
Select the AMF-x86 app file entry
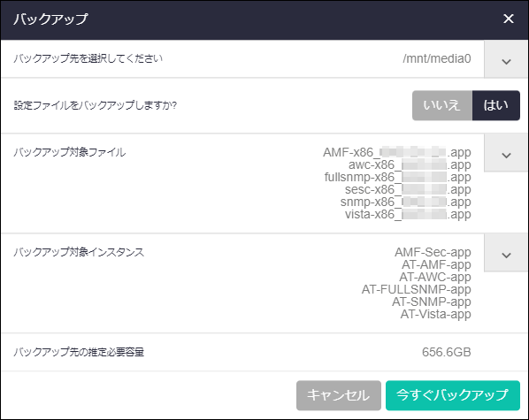[396, 152]
